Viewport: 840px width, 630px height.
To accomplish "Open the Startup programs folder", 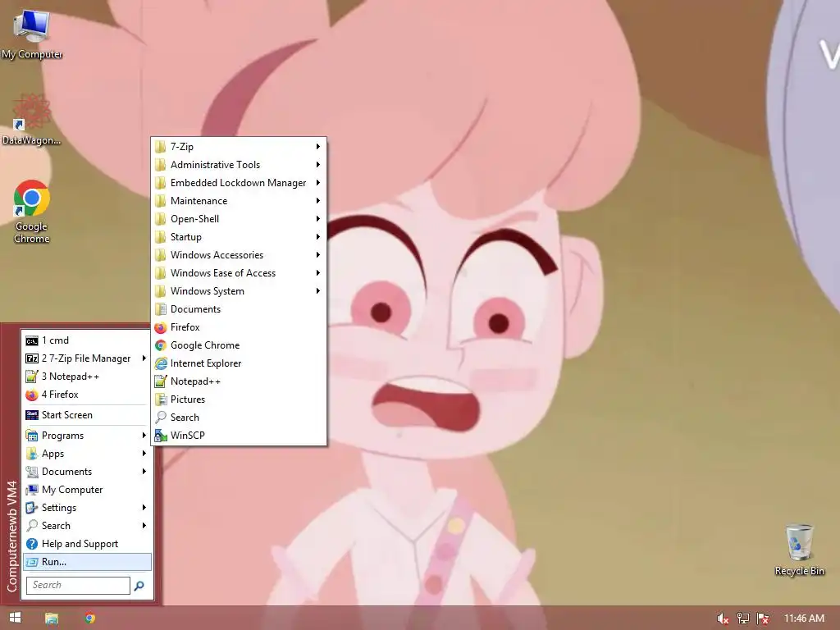I will point(239,237).
